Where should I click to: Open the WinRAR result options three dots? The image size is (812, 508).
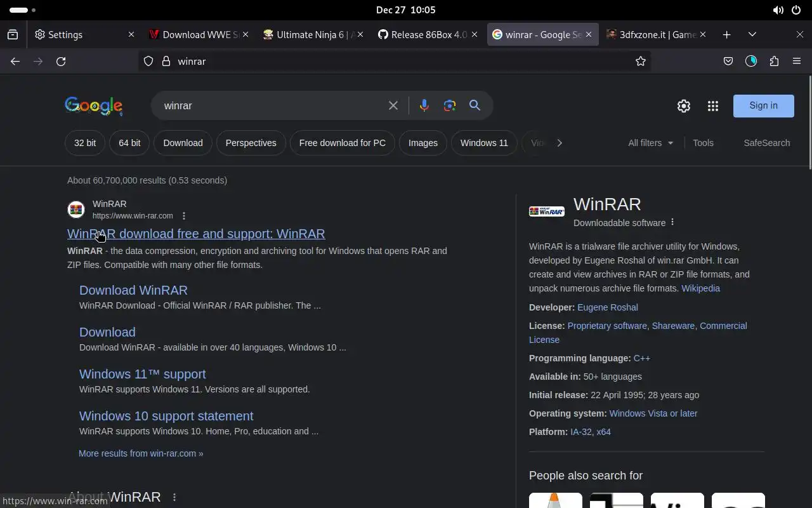click(x=184, y=216)
